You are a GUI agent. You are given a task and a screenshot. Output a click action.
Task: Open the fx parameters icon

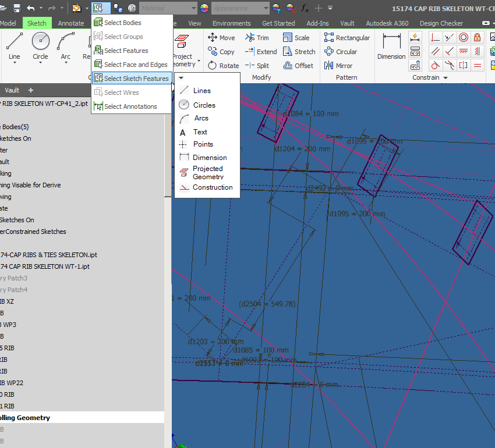tap(305, 8)
